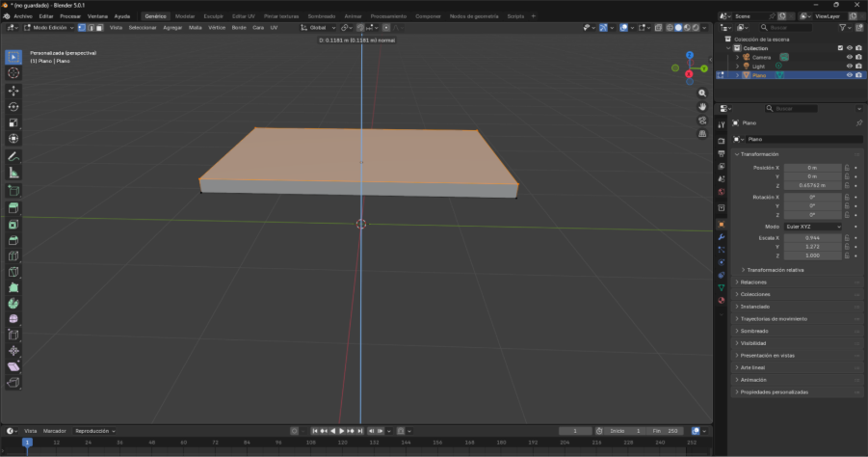Click the zoom magnifier viewport icon
The image size is (868, 457).
pyautogui.click(x=702, y=93)
